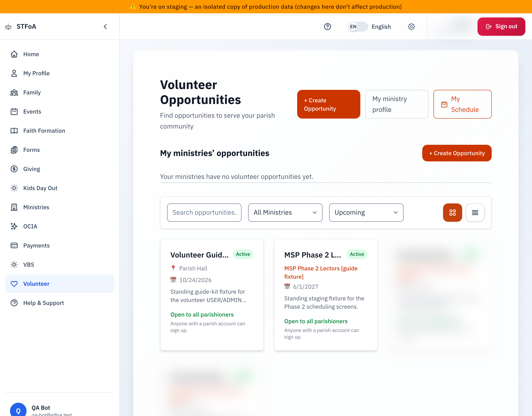Click the Giving dollar icon
The width and height of the screenshot is (532, 416).
[14, 169]
